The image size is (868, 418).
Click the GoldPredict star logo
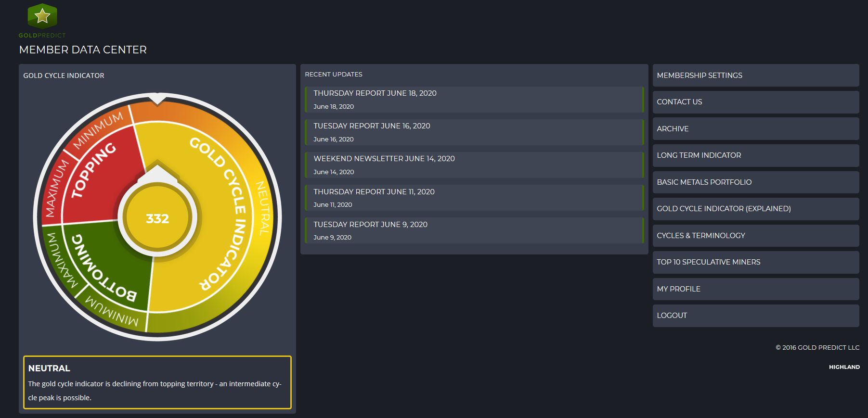coord(42,21)
